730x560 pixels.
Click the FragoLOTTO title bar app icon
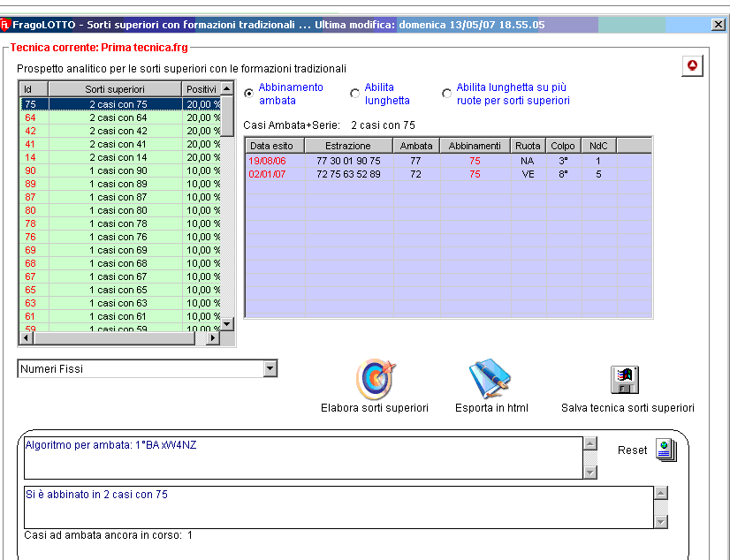pos(6,25)
